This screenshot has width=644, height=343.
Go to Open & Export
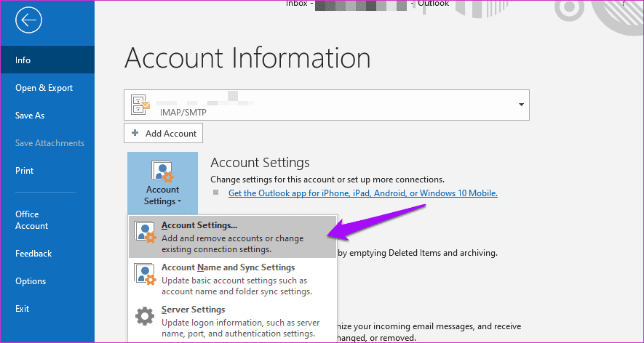coord(44,88)
